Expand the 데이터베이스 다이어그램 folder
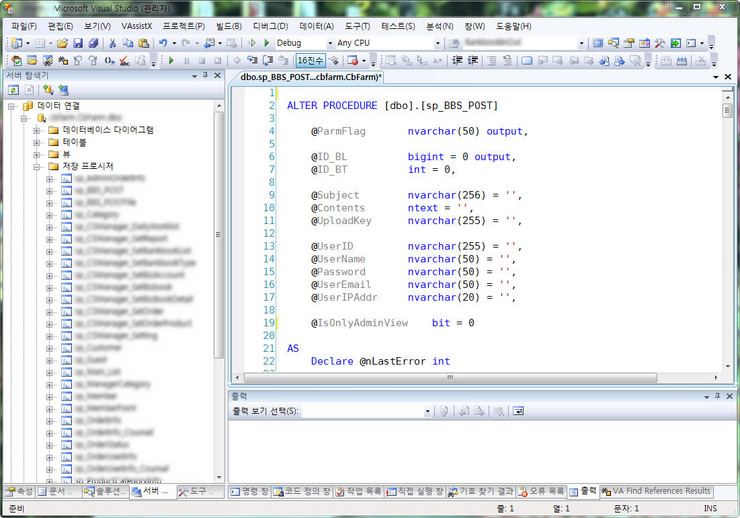The image size is (740, 518). click(x=37, y=130)
